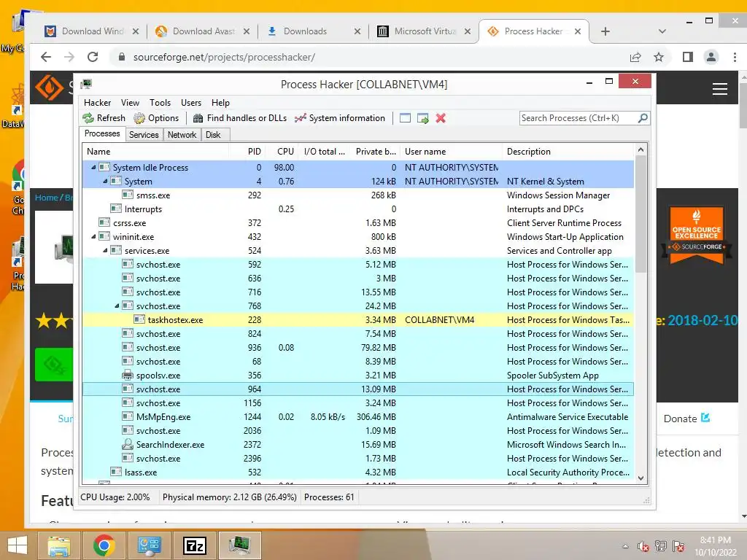The height and width of the screenshot is (560, 747).
Task: Sort by the Description column header
Action: tap(569, 152)
